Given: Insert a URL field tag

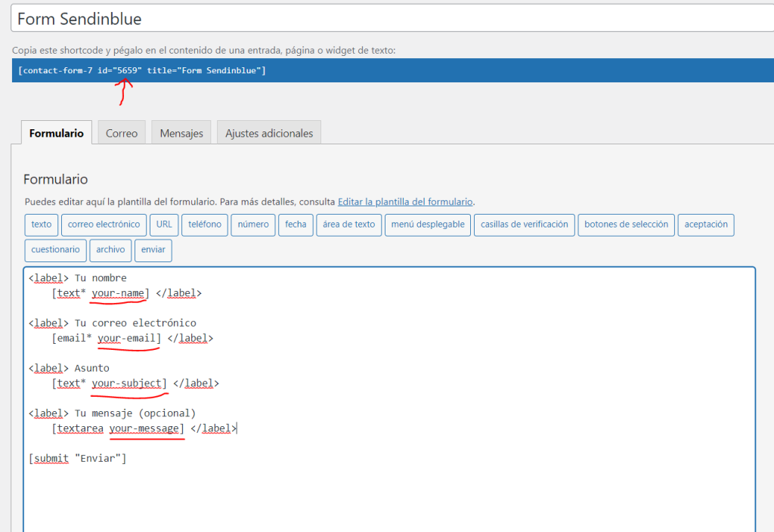Looking at the screenshot, I should click(164, 224).
